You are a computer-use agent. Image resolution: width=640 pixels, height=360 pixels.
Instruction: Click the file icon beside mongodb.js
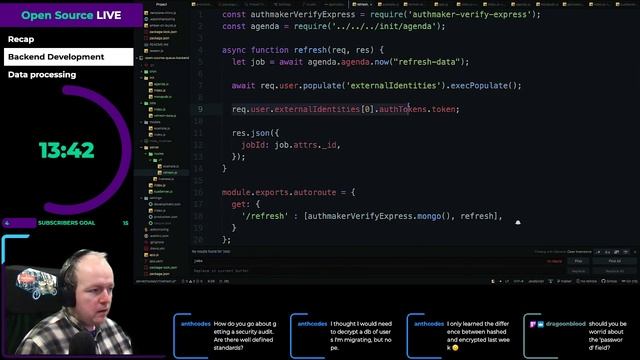(x=151, y=97)
